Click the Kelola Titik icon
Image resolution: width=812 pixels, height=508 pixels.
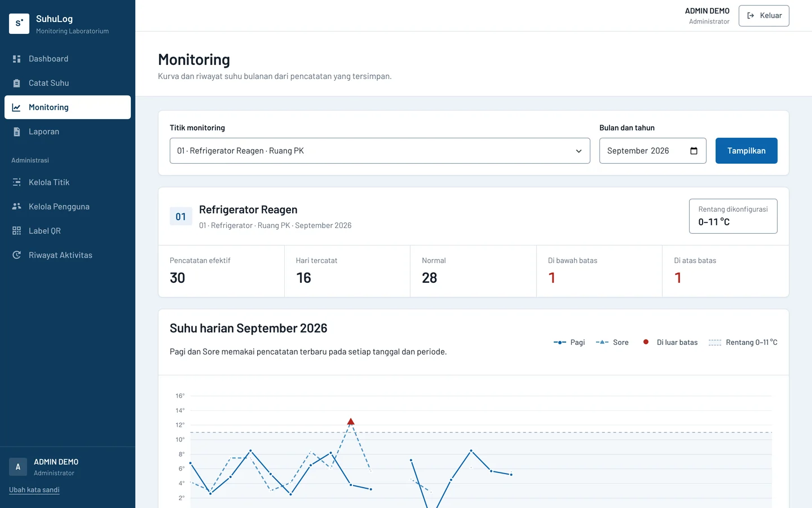pos(16,182)
